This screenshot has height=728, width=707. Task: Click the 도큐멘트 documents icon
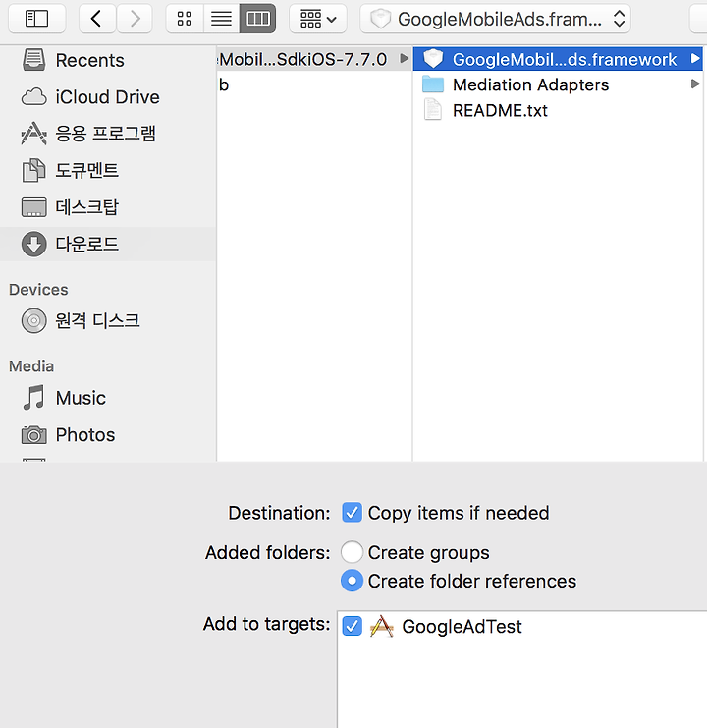tap(33, 170)
